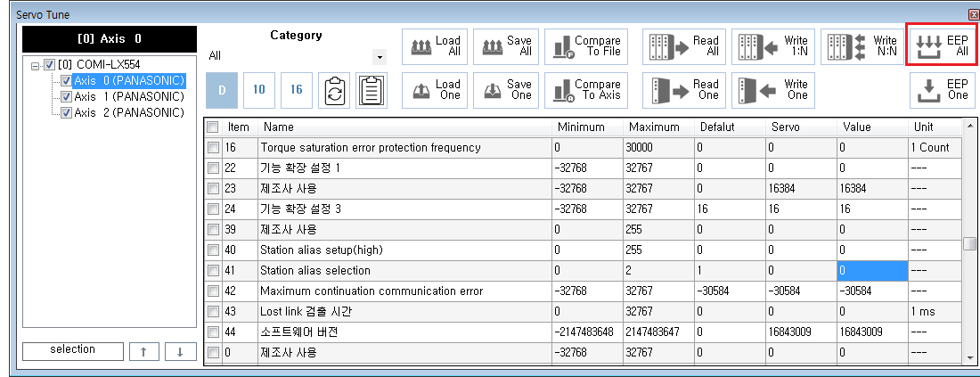Click the Compare To File button
The height and width of the screenshot is (377, 980).
(x=585, y=46)
